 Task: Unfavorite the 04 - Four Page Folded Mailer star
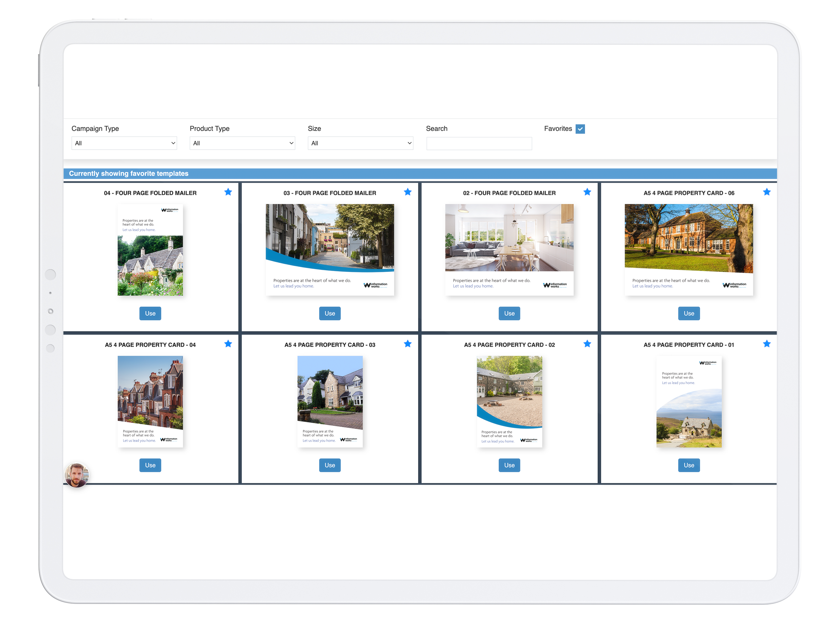coord(228,192)
